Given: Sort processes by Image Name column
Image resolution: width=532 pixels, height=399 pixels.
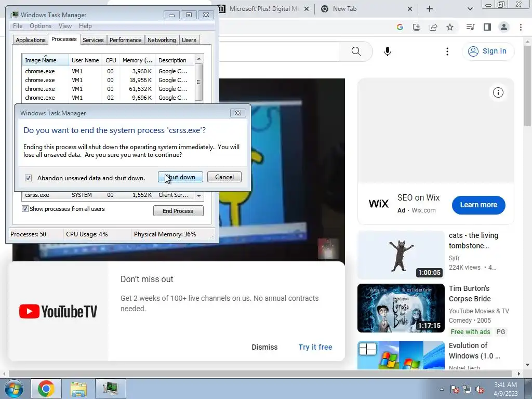Looking at the screenshot, I should click(45, 60).
